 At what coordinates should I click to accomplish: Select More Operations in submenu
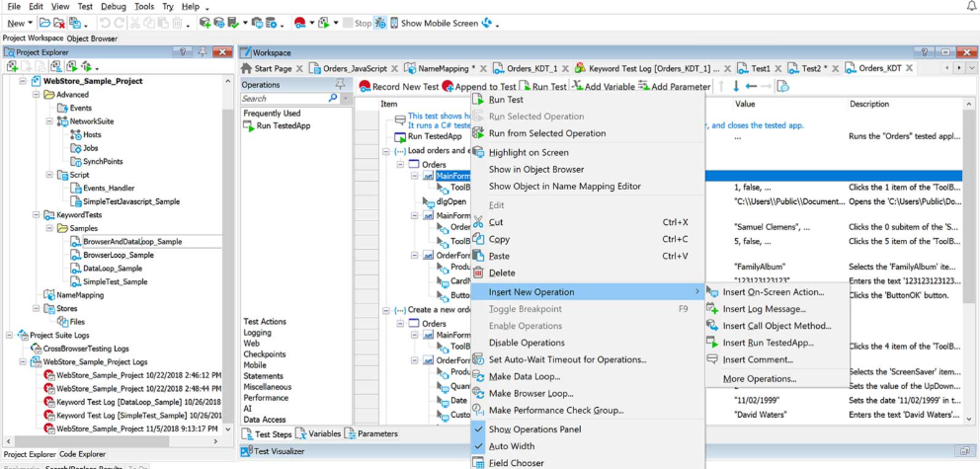pos(760,378)
